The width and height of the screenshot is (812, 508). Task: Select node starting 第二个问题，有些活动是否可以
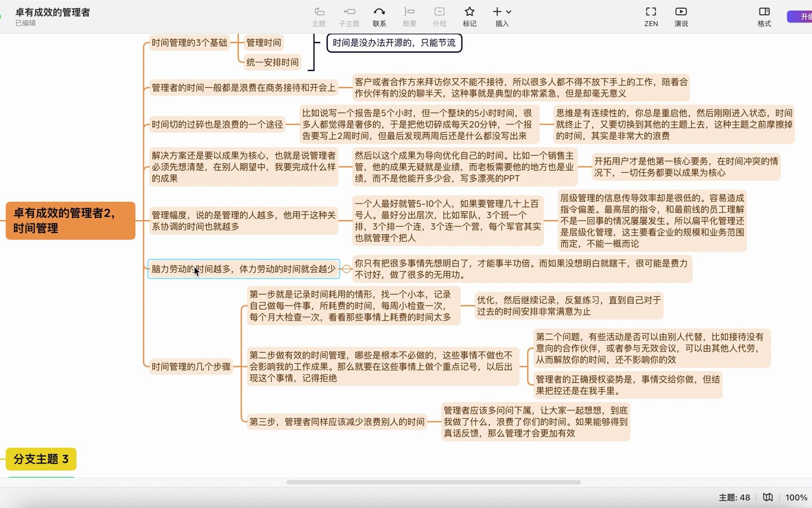coord(652,348)
